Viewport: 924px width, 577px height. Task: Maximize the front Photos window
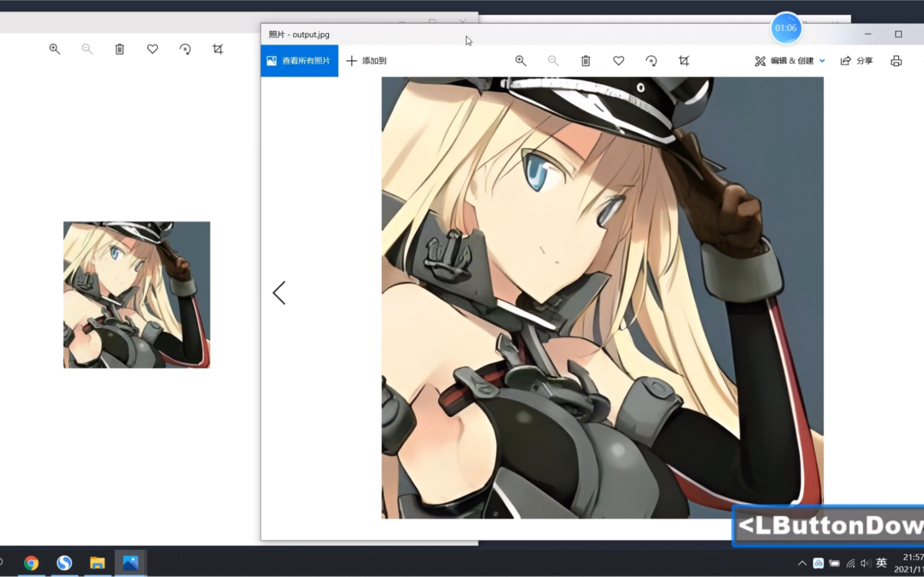point(898,34)
